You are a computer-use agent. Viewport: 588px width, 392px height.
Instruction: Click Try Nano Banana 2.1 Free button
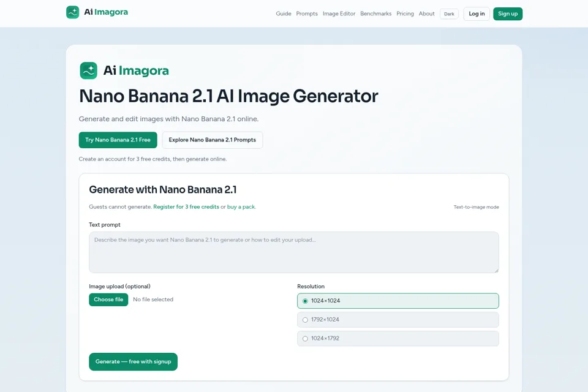[118, 140]
